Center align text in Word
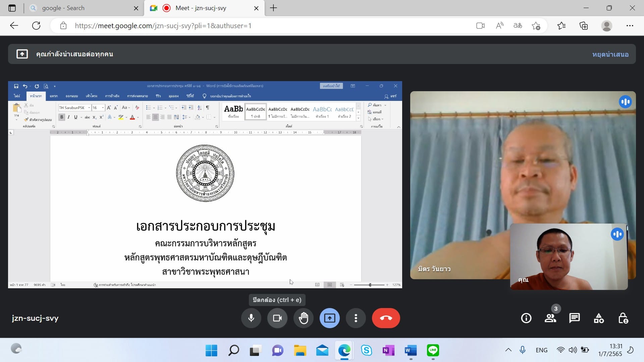Image resolution: width=644 pixels, height=362 pixels. [x=155, y=117]
